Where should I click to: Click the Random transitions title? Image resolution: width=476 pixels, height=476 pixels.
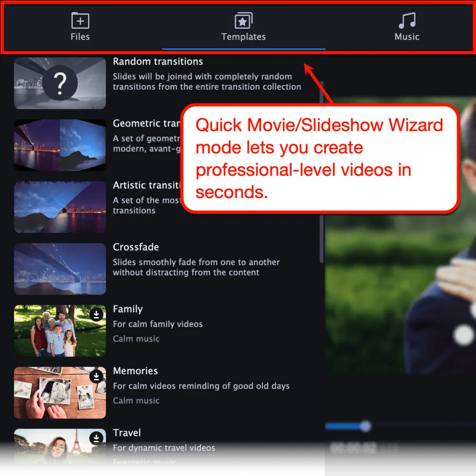point(158,61)
